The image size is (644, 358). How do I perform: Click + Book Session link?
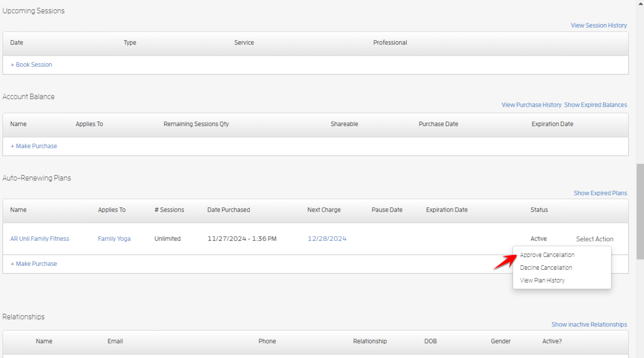coord(31,65)
